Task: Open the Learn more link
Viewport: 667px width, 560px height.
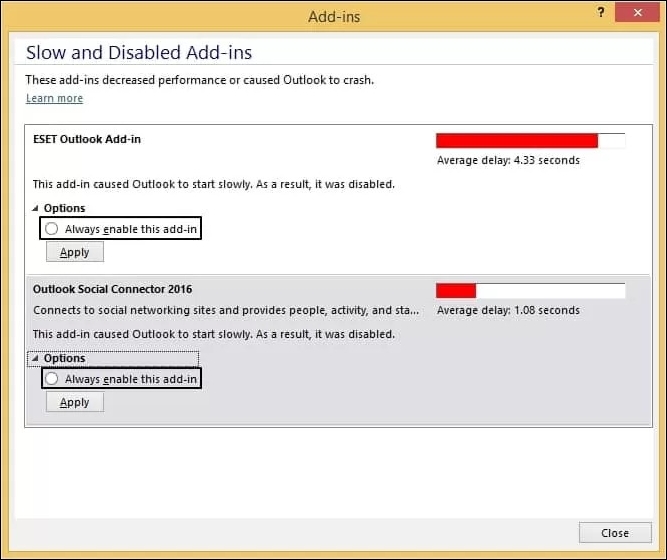Action: (54, 98)
